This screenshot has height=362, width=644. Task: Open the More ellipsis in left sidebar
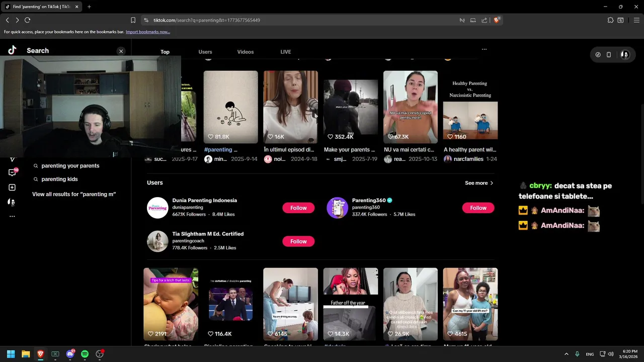pyautogui.click(x=12, y=216)
